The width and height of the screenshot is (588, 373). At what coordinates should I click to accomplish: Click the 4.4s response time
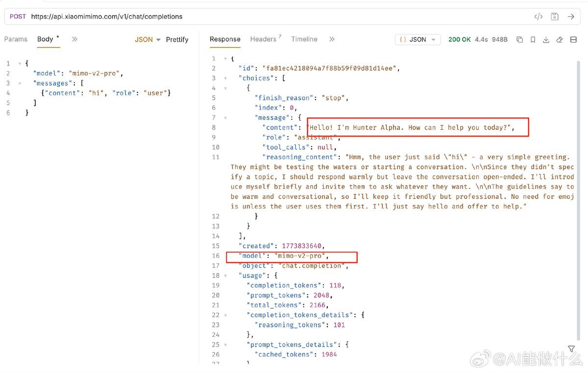point(481,40)
